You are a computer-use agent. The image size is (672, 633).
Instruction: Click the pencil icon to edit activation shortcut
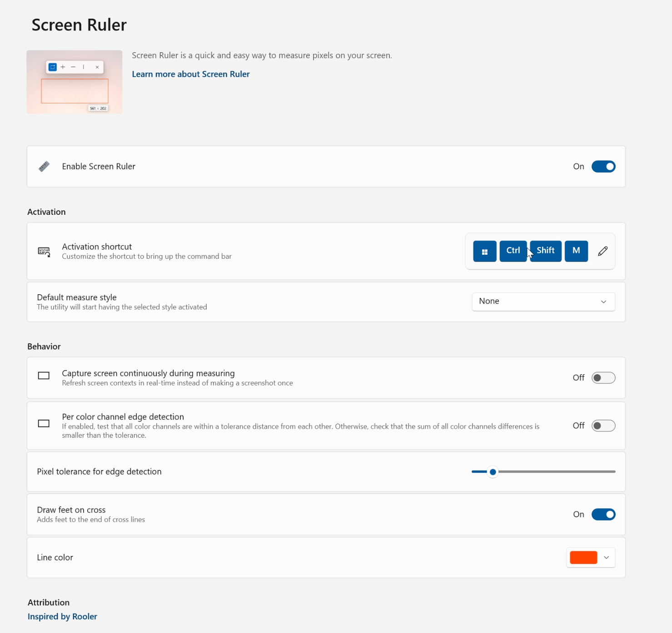coord(602,251)
